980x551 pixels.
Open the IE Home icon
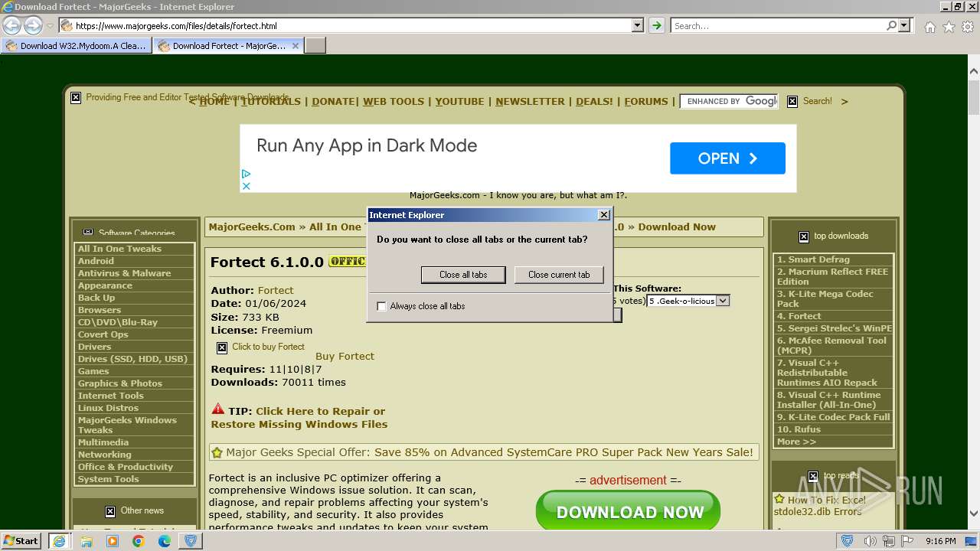[929, 27]
